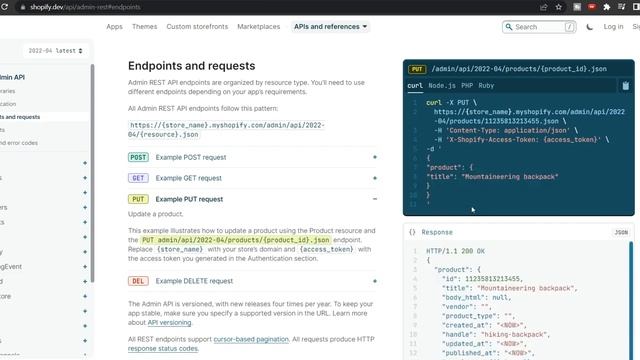Viewport: 640px width, 360px height.
Task: Click the magnifier icon in search box
Action: coord(509,27)
